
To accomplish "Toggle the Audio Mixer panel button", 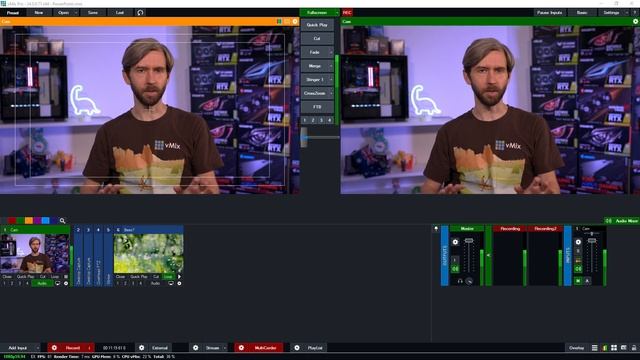I will pos(622,220).
